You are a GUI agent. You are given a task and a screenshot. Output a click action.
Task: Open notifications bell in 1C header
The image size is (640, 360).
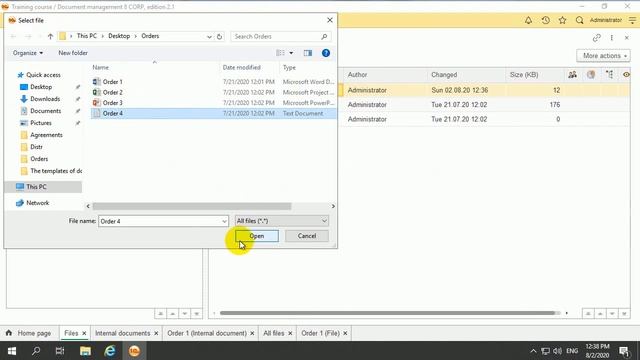[528, 20]
